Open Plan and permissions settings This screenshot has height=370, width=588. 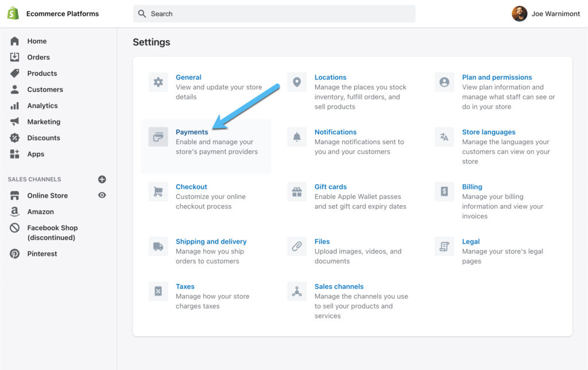tap(497, 78)
